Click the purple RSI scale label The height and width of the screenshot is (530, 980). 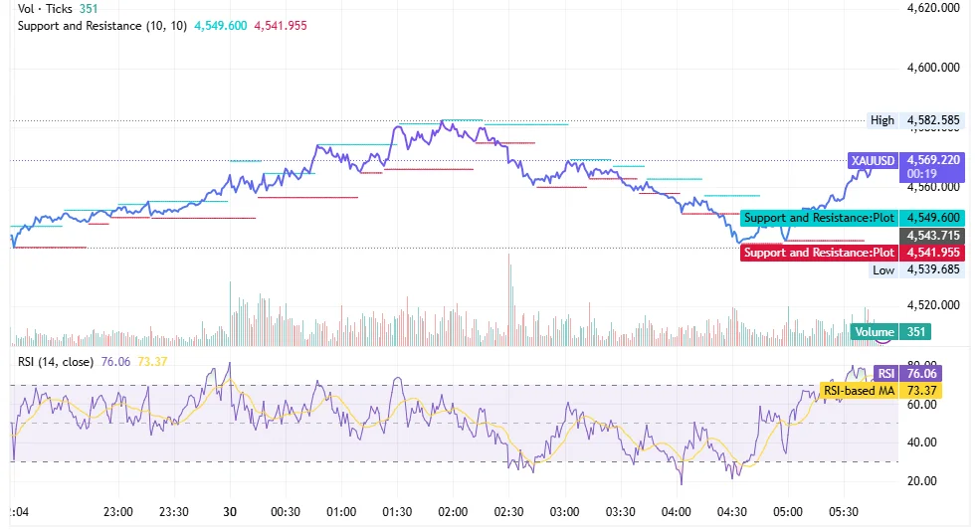click(884, 373)
